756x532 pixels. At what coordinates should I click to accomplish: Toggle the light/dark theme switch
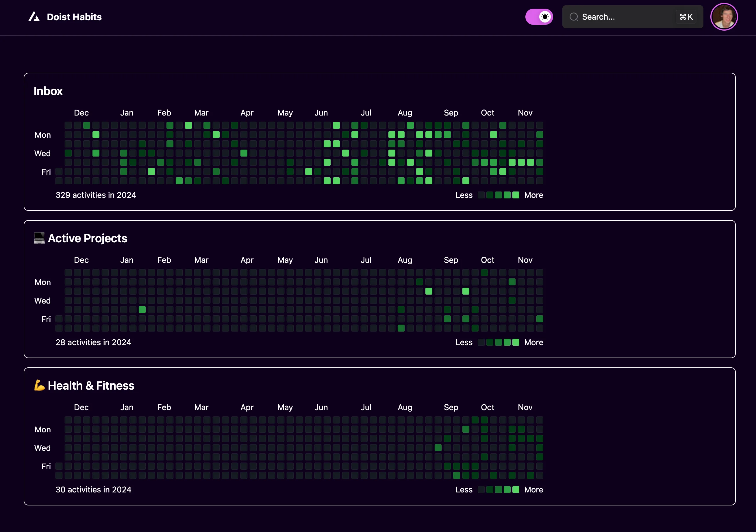539,17
